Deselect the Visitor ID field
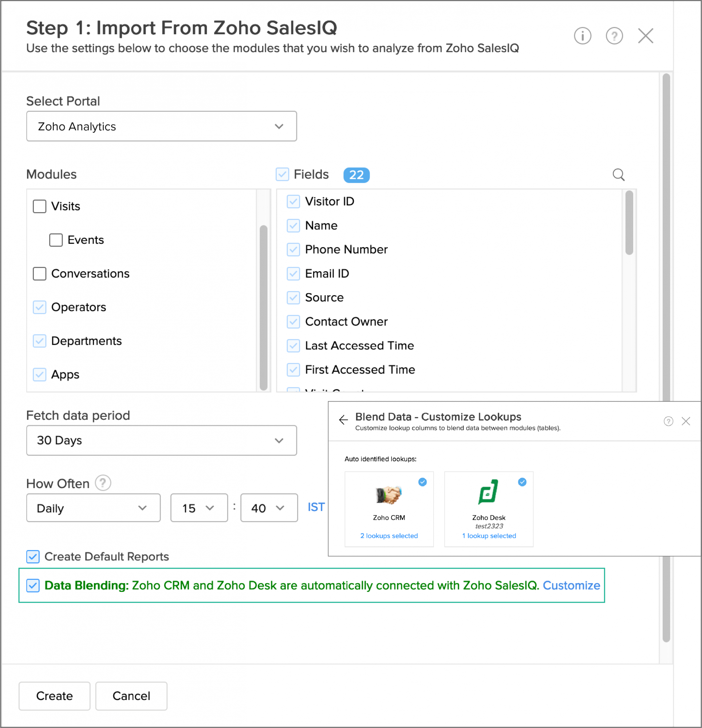This screenshot has height=728, width=702. 293,201
